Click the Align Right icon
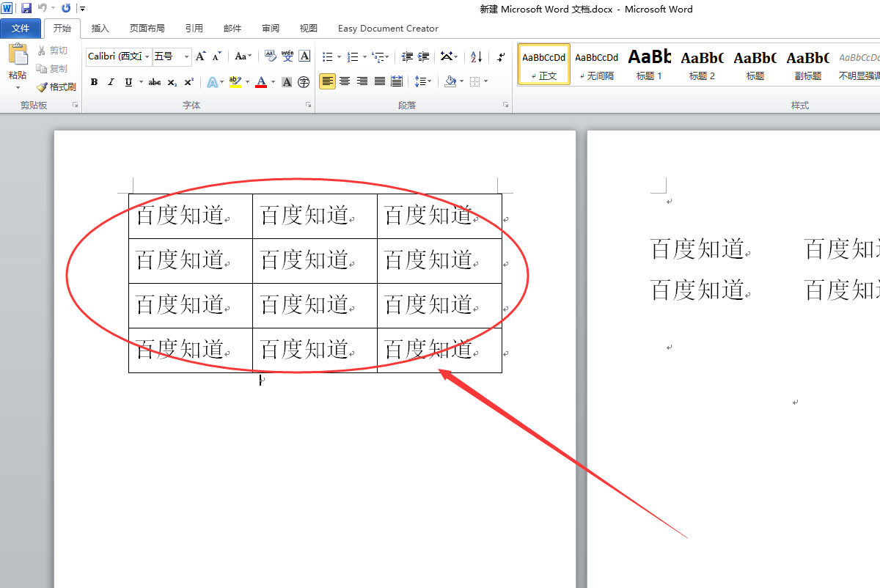This screenshot has height=588, width=880. click(x=362, y=81)
